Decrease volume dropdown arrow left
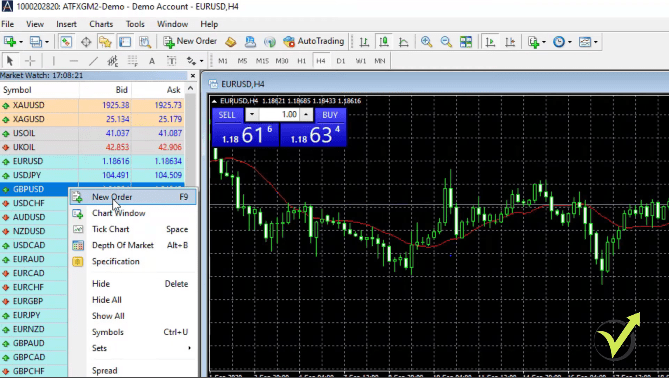This screenshot has height=378, width=669. tap(252, 115)
